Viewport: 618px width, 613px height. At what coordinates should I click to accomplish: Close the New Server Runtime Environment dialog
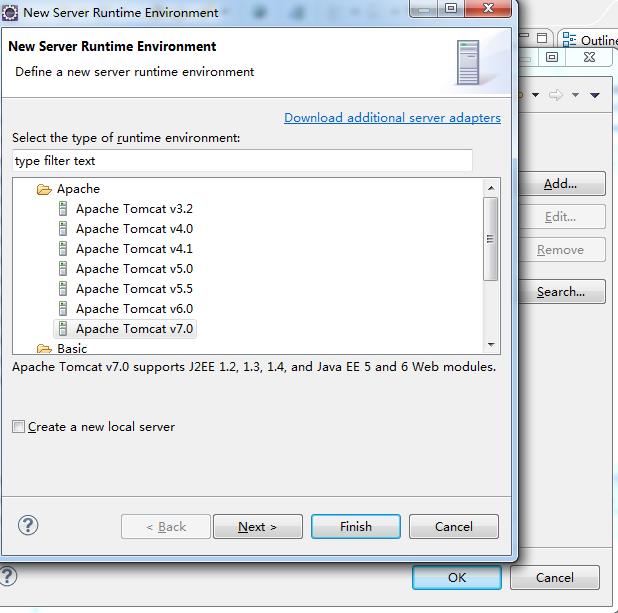point(488,8)
